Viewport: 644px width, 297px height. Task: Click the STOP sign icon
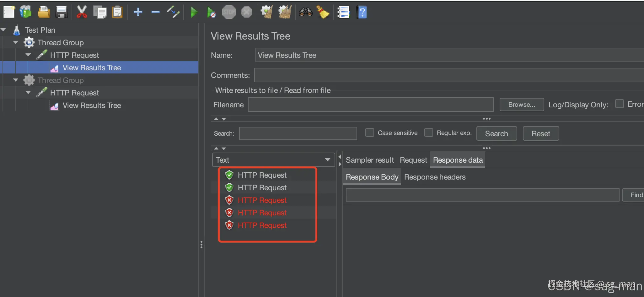[x=229, y=12]
